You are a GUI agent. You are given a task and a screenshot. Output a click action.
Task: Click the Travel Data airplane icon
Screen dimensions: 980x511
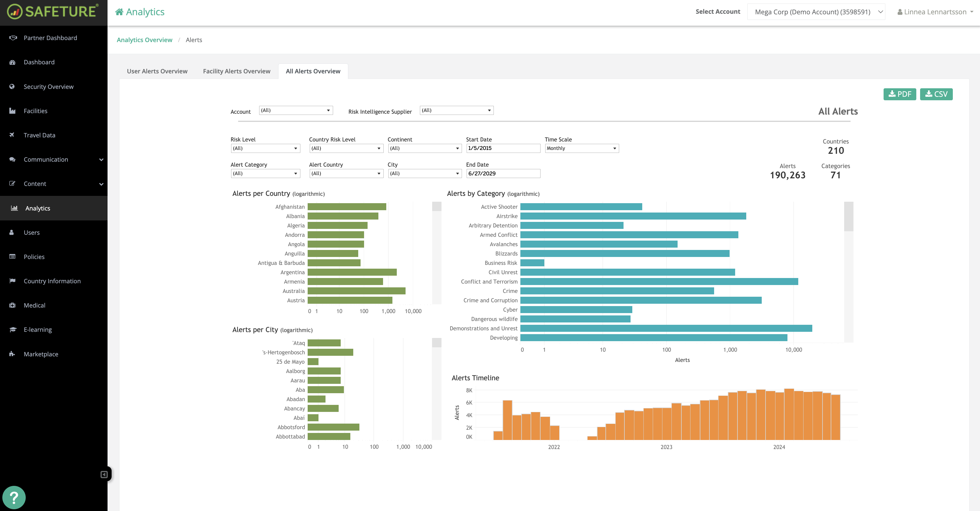click(12, 135)
